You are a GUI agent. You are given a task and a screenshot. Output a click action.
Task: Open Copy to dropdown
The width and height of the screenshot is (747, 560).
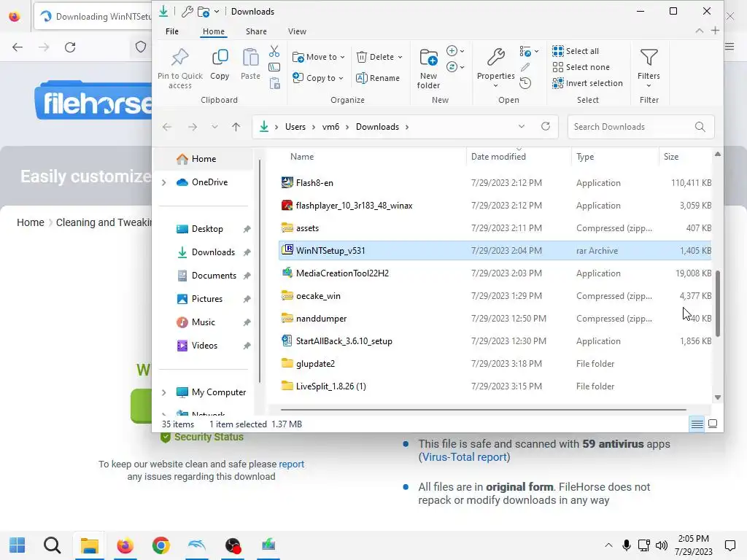tap(318, 77)
